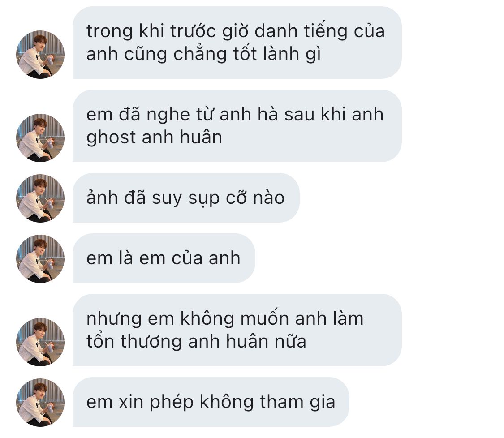Select the 'tổn thương anh huân nữa' message bubble
This screenshot has width=504, height=438.
(x=237, y=330)
